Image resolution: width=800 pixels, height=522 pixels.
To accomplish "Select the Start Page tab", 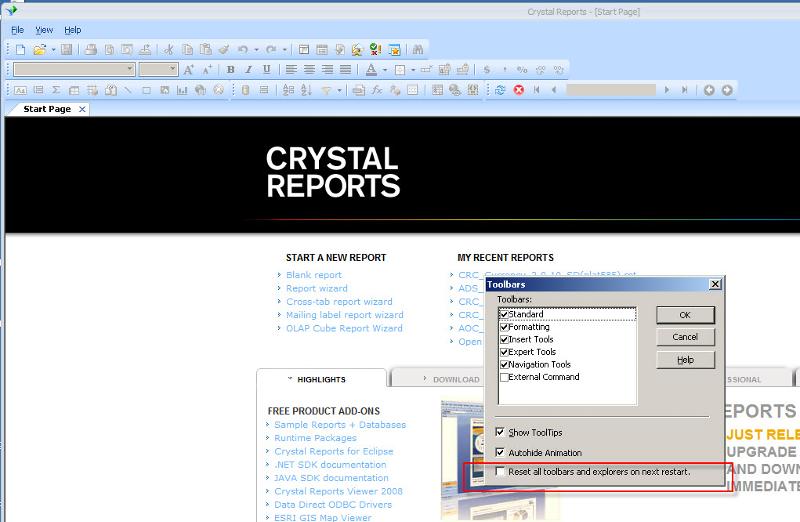I will click(47, 109).
